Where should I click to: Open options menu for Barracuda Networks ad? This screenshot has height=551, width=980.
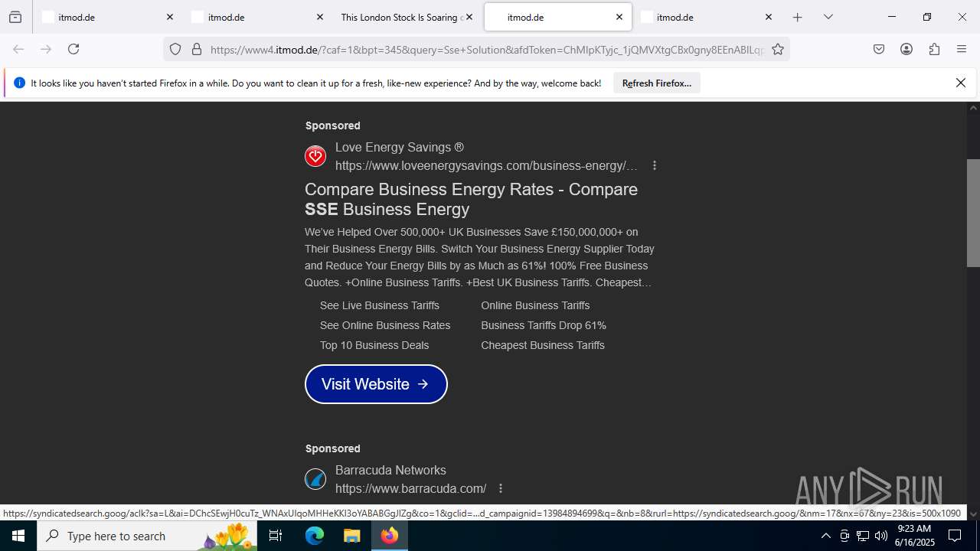501,488
